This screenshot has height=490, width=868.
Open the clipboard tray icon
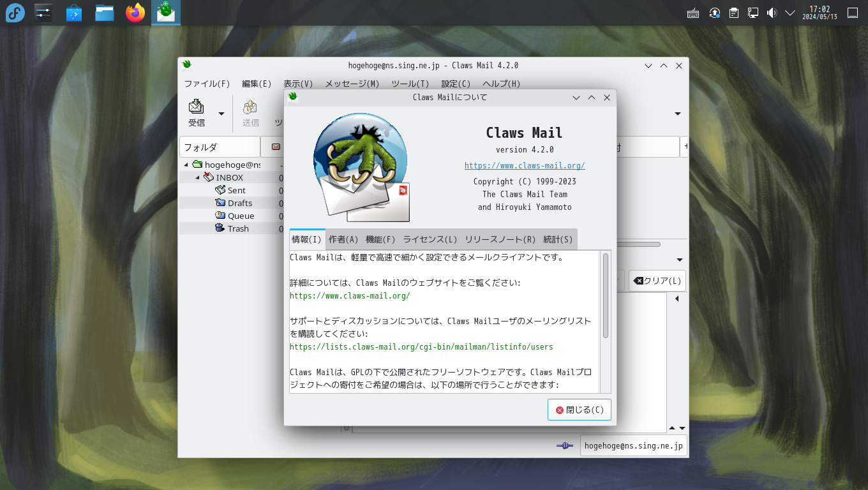734,13
